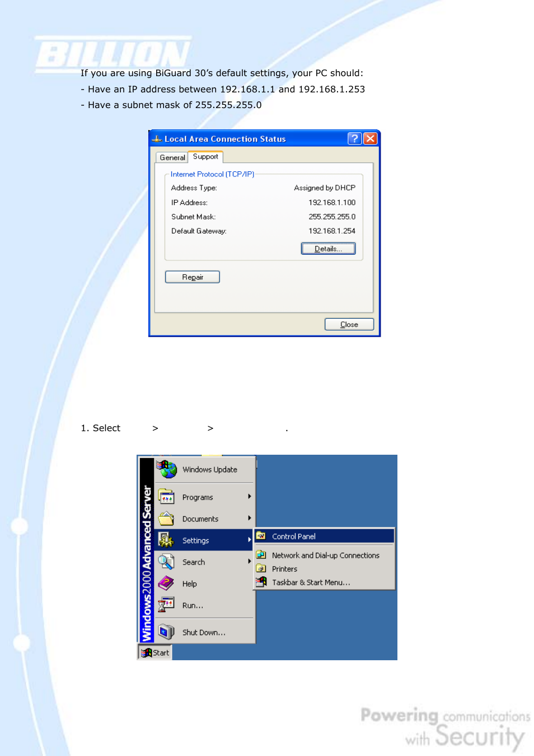Open Control Panel from Settings submenu

(293, 536)
